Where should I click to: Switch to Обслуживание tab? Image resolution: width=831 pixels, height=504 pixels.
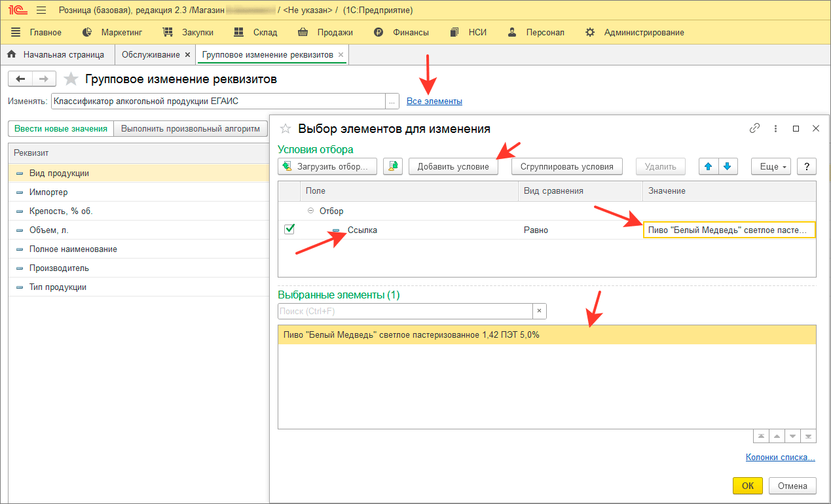pos(151,54)
